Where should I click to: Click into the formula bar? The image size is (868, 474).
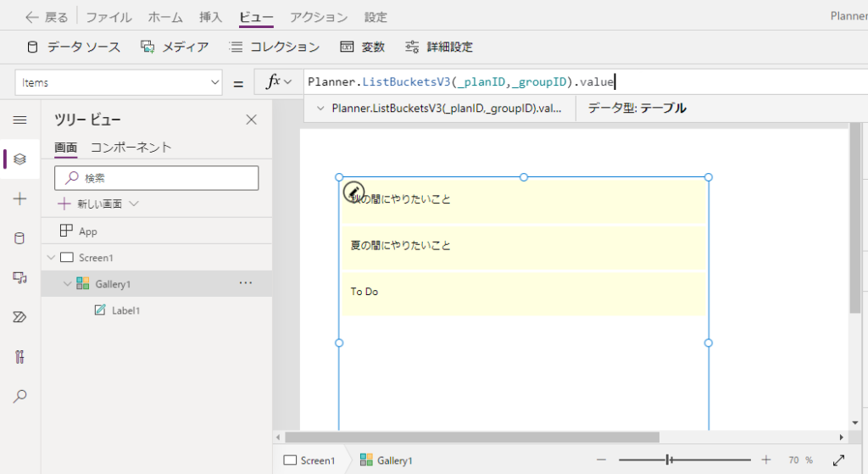tap(586, 82)
